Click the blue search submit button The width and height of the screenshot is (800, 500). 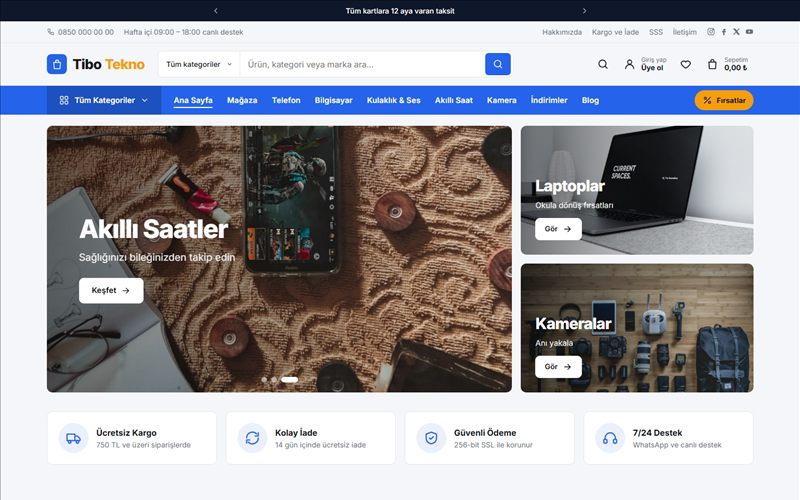(497, 64)
